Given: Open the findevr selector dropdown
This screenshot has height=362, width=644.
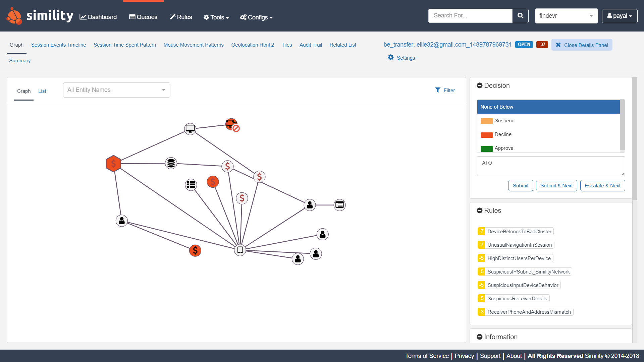Looking at the screenshot, I should (x=566, y=16).
